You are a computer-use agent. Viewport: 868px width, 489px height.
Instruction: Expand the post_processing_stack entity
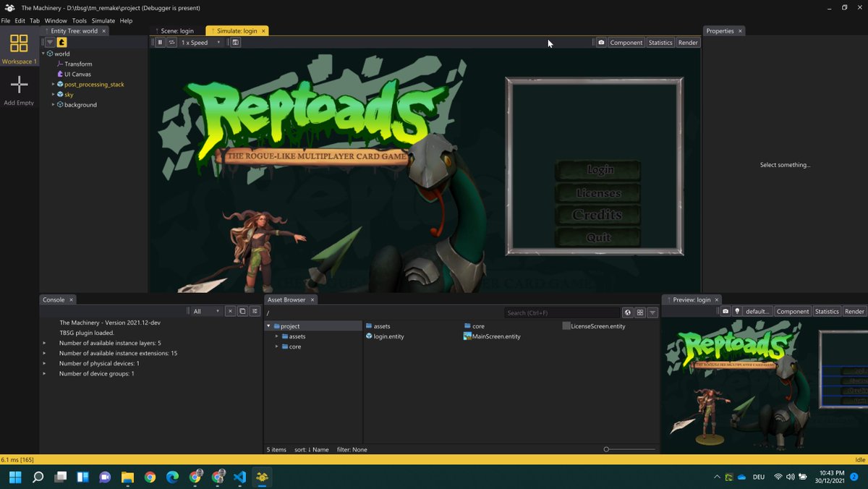pos(54,84)
